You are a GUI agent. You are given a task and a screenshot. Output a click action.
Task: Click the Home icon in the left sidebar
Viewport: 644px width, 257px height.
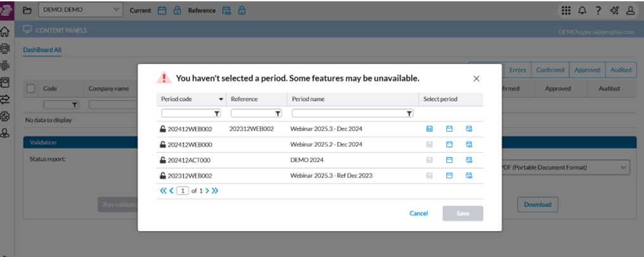(x=6, y=32)
